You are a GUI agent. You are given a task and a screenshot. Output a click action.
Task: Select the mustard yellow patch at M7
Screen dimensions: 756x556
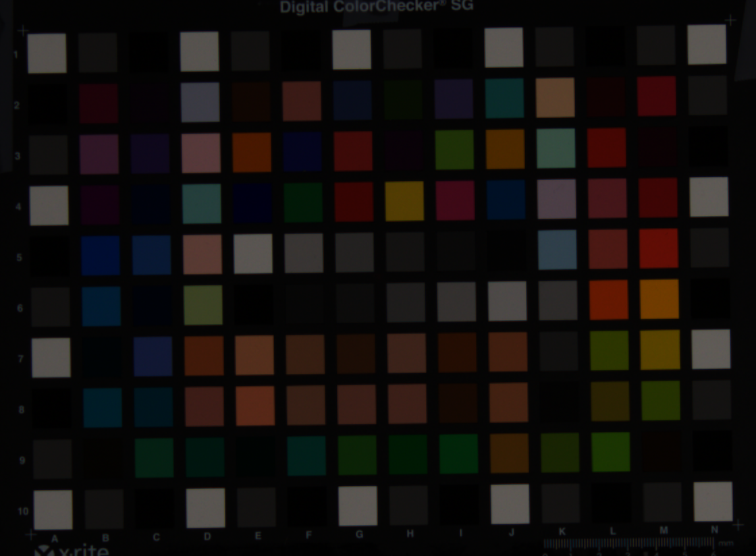coord(660,350)
